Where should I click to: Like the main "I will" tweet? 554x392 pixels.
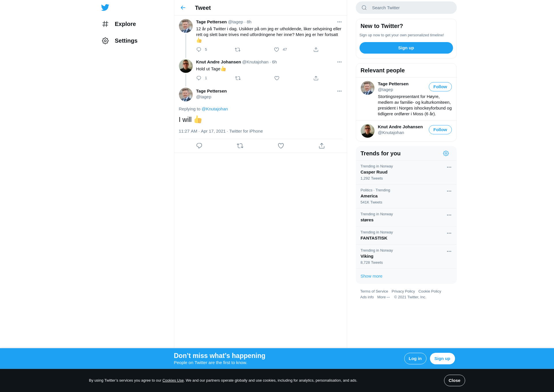pos(281,146)
